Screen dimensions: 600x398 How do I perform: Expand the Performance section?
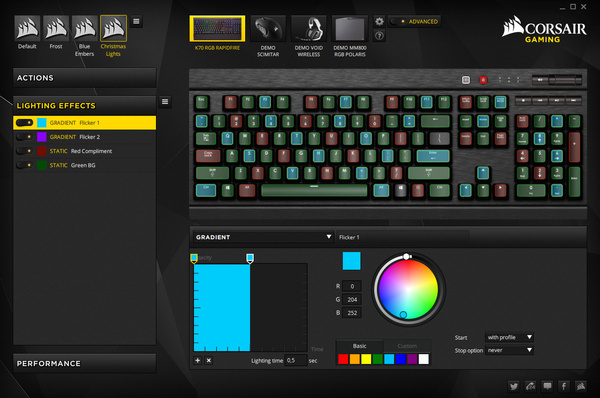pyautogui.click(x=85, y=364)
